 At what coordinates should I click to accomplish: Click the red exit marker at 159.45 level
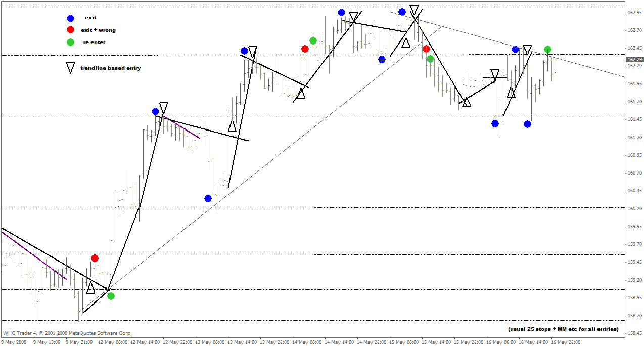click(x=95, y=258)
